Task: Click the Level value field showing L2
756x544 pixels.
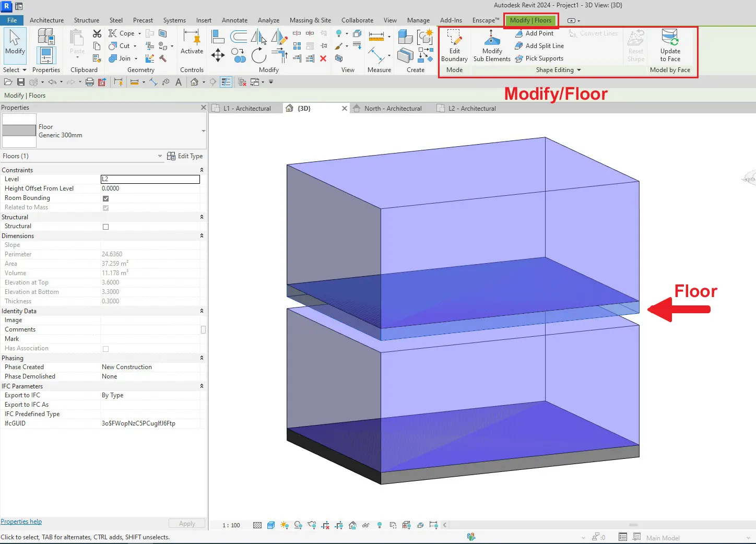Action: (150, 179)
